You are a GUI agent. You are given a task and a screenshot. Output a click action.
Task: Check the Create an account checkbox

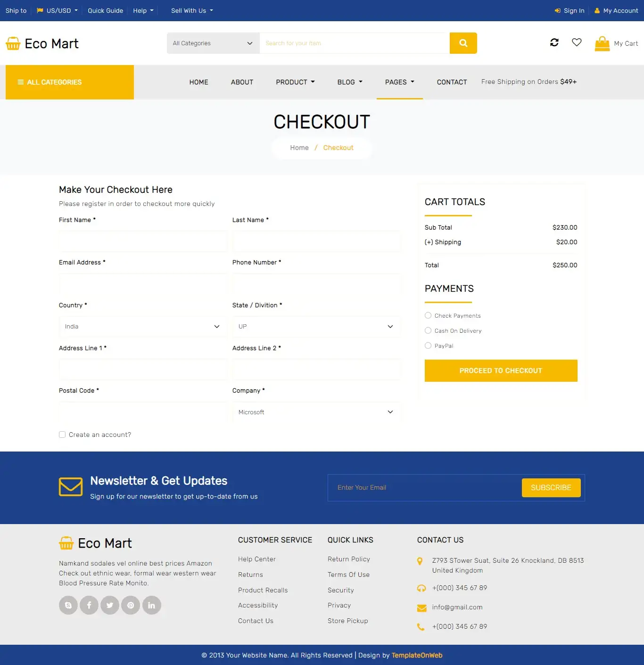click(62, 434)
